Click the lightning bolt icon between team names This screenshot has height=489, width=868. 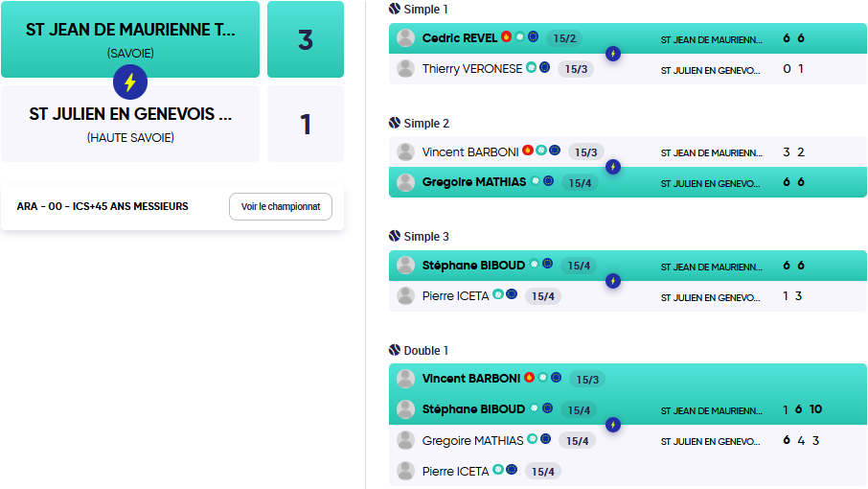(x=130, y=81)
